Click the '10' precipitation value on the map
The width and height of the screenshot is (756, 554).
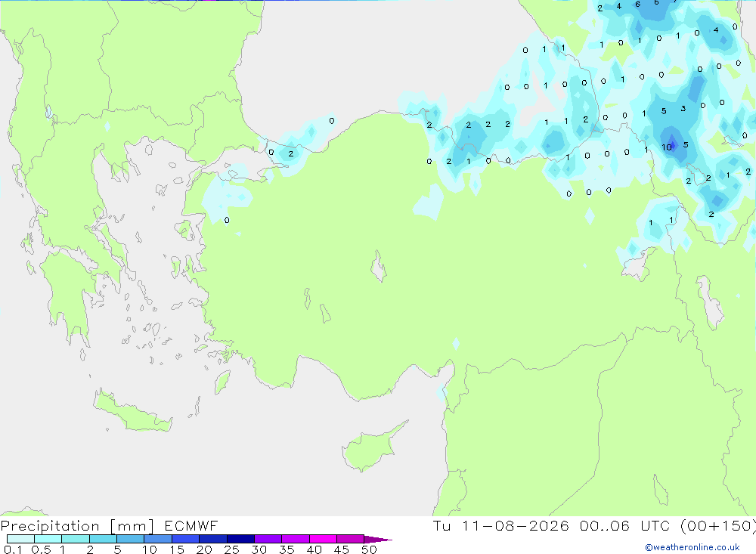667,147
